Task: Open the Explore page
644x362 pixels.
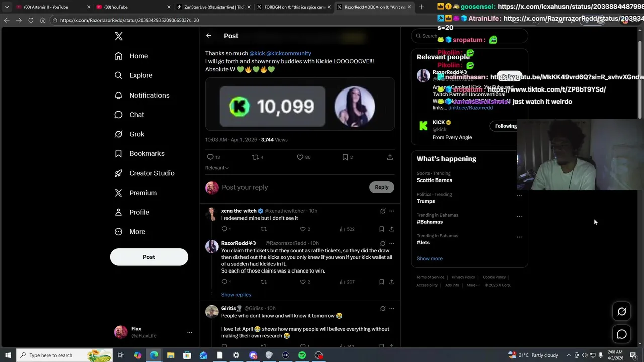Action: tap(133, 75)
